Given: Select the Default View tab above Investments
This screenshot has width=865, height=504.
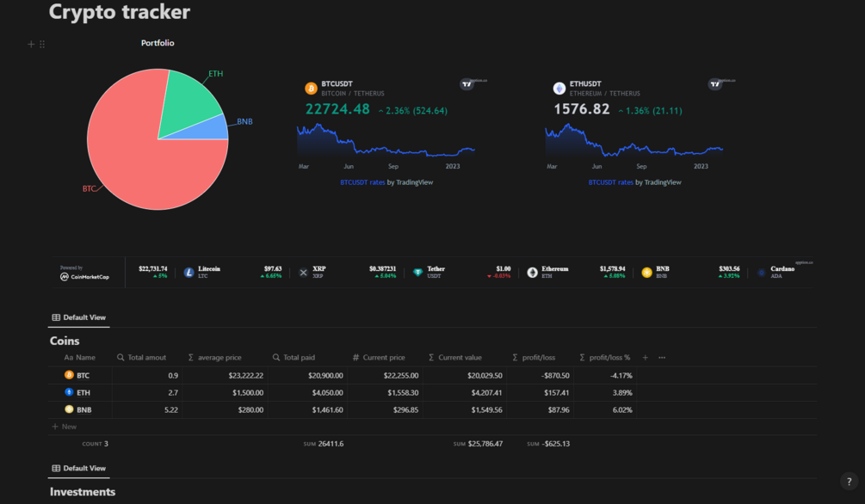Looking at the screenshot, I should pyautogui.click(x=79, y=468).
